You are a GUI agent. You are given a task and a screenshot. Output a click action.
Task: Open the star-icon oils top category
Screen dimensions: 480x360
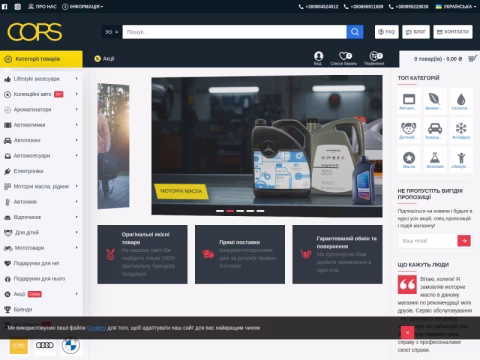[x=409, y=159]
